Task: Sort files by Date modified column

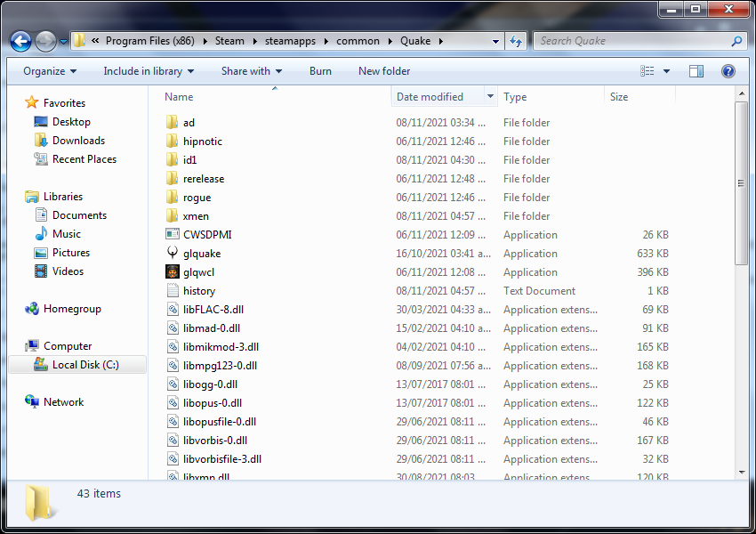Action: 430,97
